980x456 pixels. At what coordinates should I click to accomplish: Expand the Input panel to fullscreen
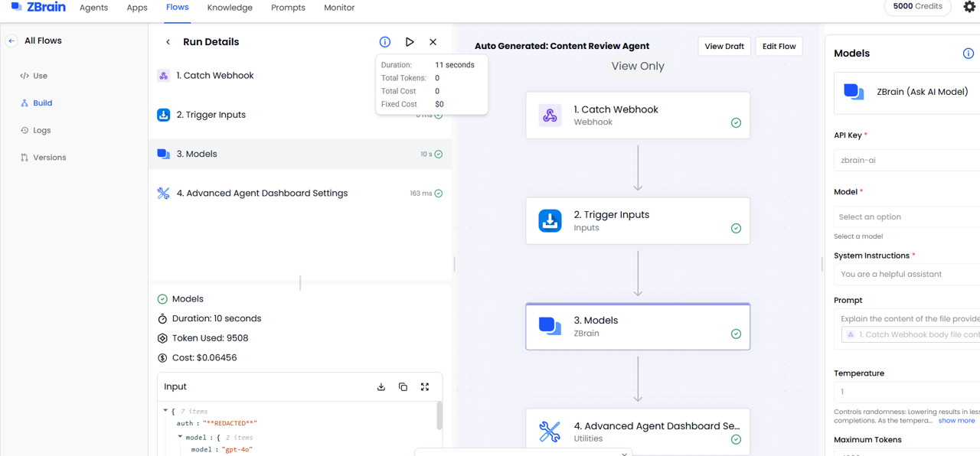(x=425, y=387)
